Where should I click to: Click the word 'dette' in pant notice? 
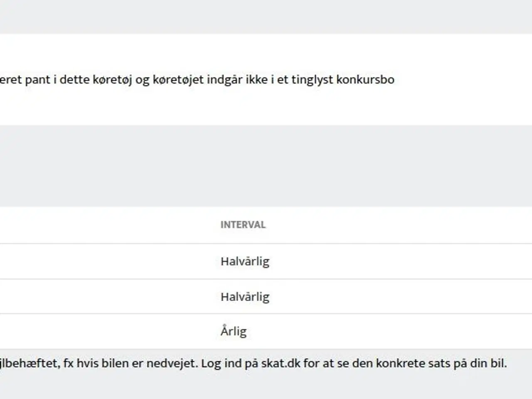click(74, 79)
